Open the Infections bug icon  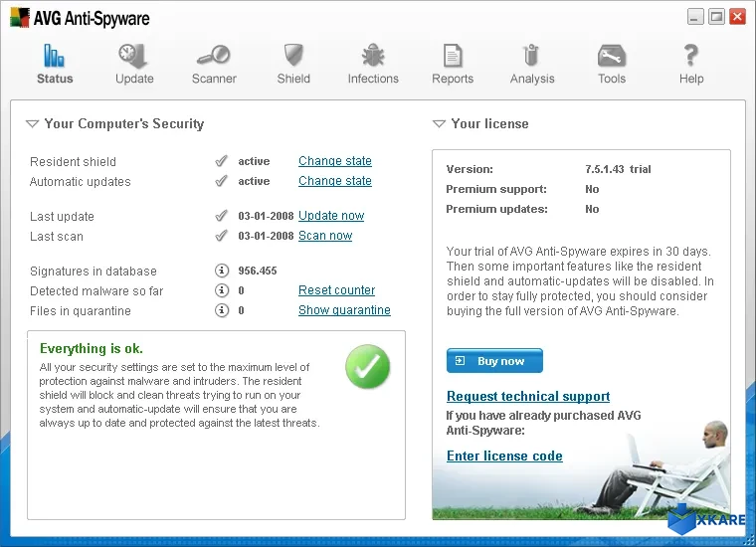click(373, 56)
